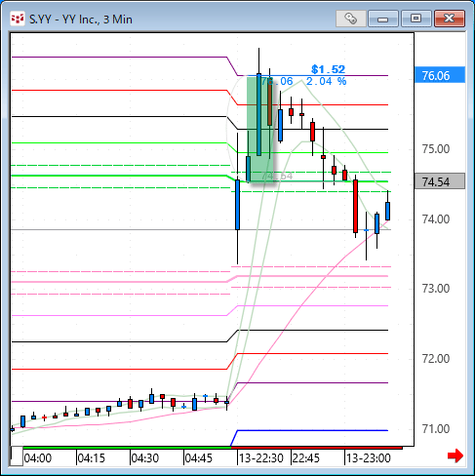Click the chart app icon in title bar
The width and height of the screenshot is (475, 476).
18,19
